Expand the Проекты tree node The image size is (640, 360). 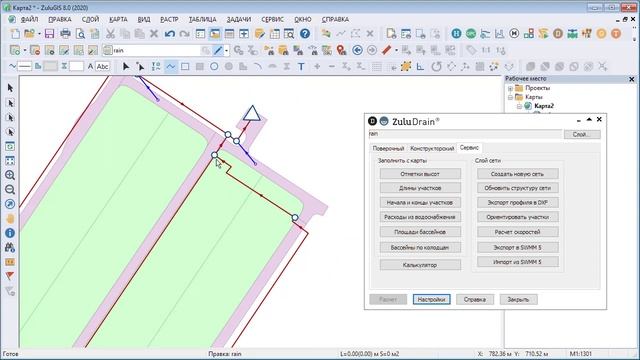[x=510, y=88]
